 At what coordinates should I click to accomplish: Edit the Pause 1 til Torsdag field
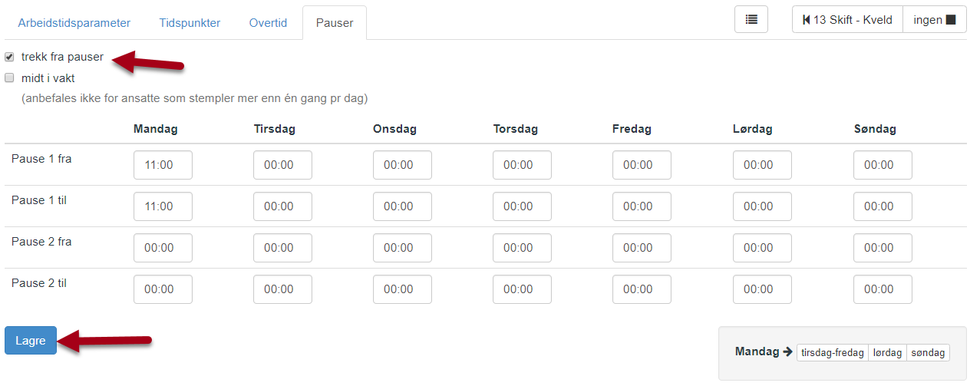coord(522,206)
